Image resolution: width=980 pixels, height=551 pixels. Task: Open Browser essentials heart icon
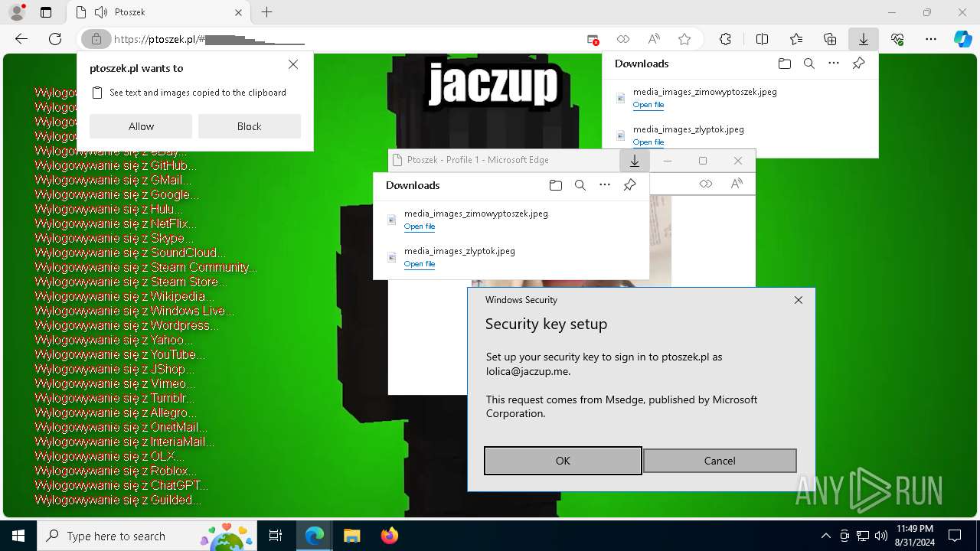pyautogui.click(x=897, y=39)
